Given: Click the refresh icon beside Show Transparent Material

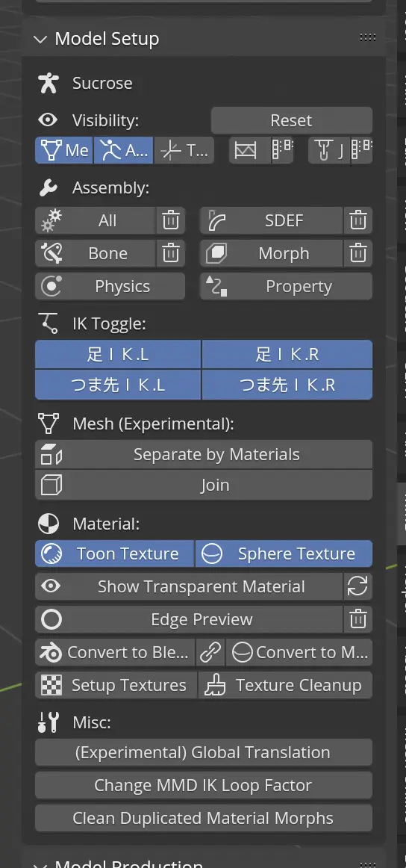Looking at the screenshot, I should 358,587.
